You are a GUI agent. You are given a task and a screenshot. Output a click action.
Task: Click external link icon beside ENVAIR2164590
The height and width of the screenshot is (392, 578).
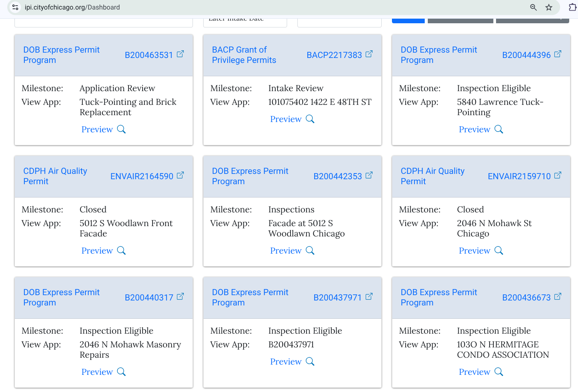[x=180, y=175]
